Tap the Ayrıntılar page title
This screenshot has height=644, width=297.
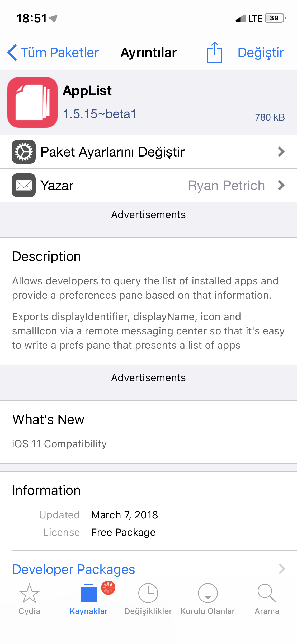[149, 52]
